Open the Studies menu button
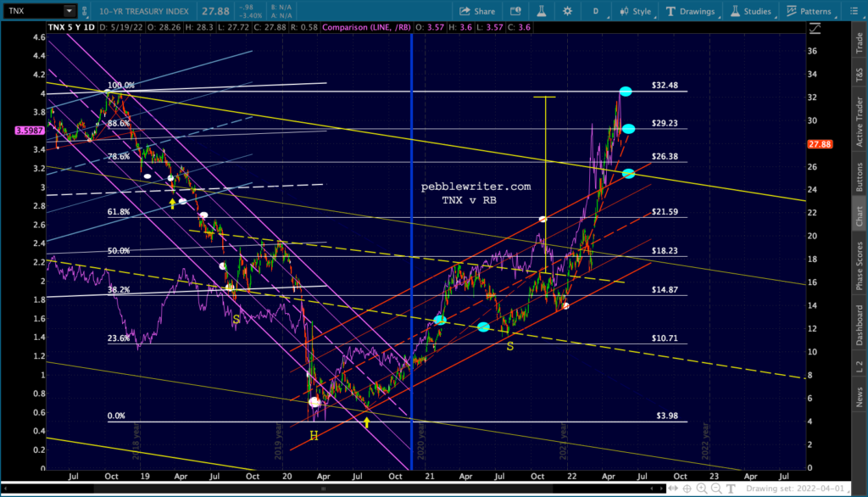868x497 pixels. (751, 11)
